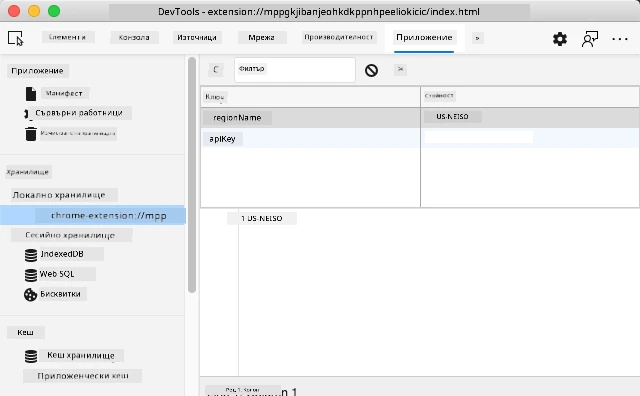Open DevTools settings gear
The width and height of the screenshot is (640, 396).
[x=560, y=39]
